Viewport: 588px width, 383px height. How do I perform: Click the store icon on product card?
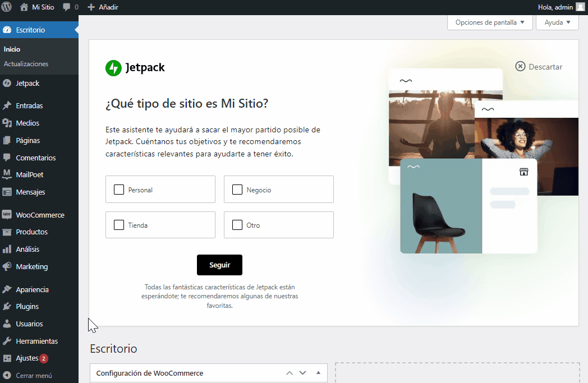pos(524,172)
